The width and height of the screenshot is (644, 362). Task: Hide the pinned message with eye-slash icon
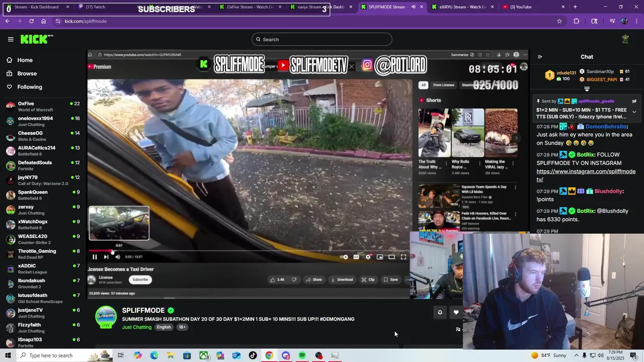(634, 101)
